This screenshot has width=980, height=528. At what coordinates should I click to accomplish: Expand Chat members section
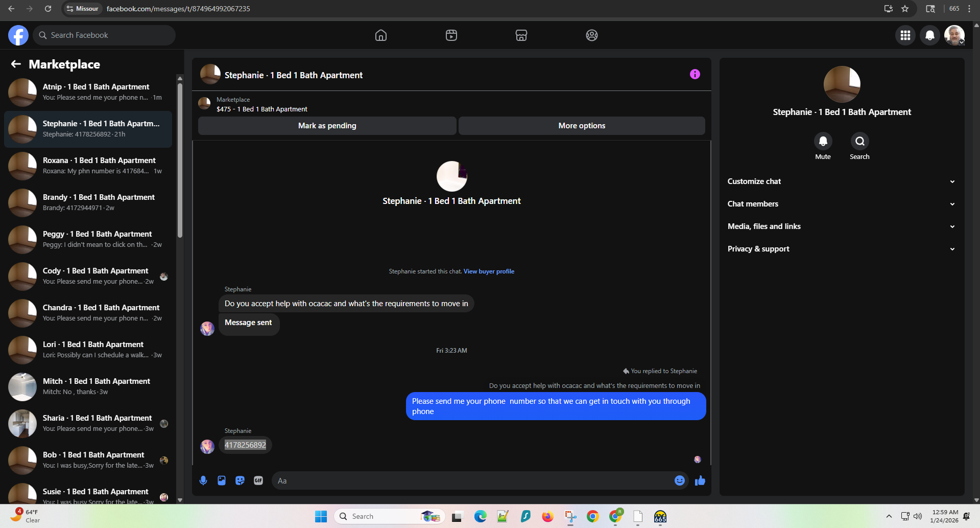pyautogui.click(x=842, y=204)
